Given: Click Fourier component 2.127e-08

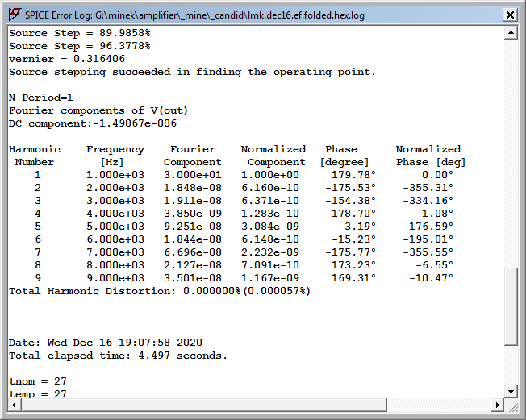Looking at the screenshot, I should [193, 265].
